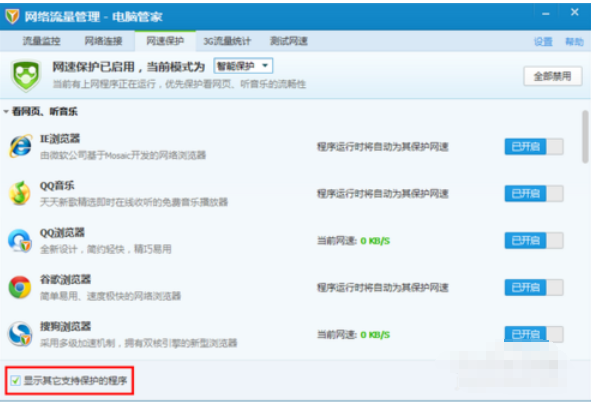Open the 帮助 link

[x=574, y=41]
